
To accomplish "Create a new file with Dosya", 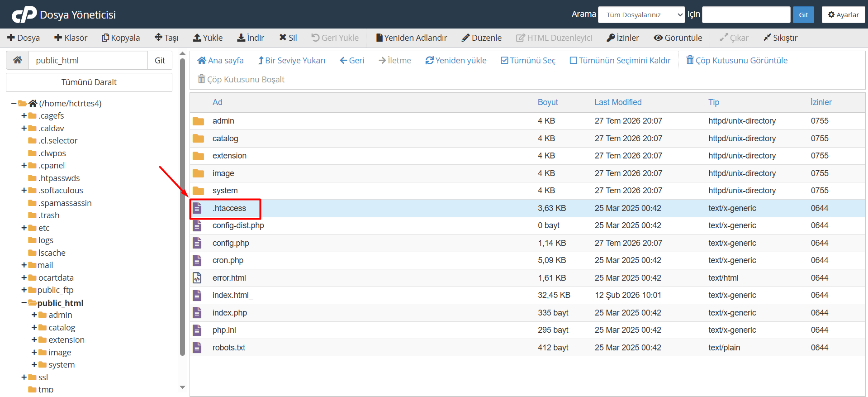I will pos(24,38).
